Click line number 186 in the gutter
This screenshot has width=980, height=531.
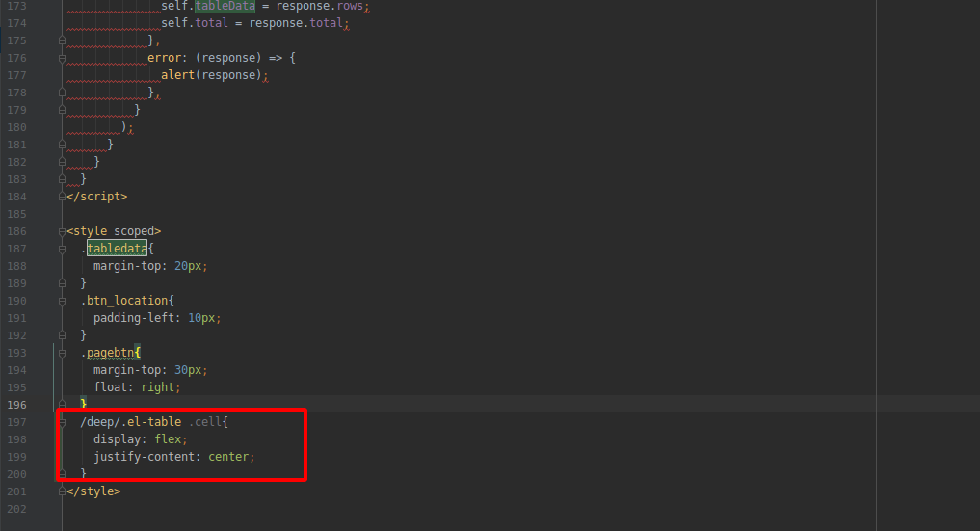click(x=17, y=231)
